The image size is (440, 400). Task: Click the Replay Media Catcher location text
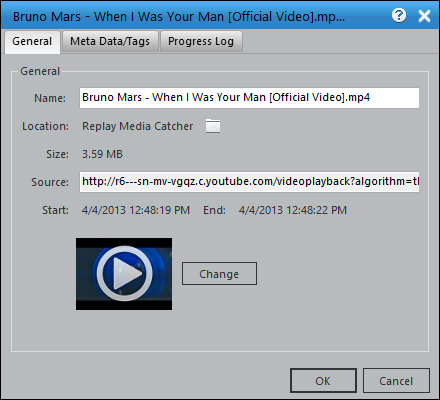coord(138,126)
